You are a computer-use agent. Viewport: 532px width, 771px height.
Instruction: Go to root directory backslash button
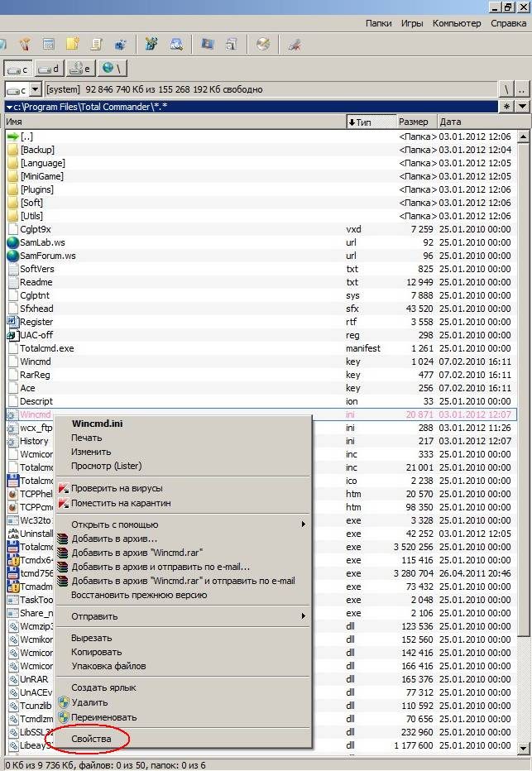pos(506,89)
